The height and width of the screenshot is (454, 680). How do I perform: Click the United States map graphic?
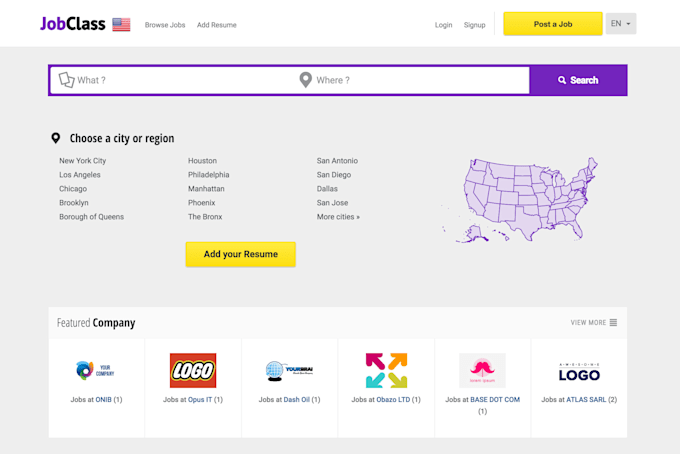(x=521, y=198)
